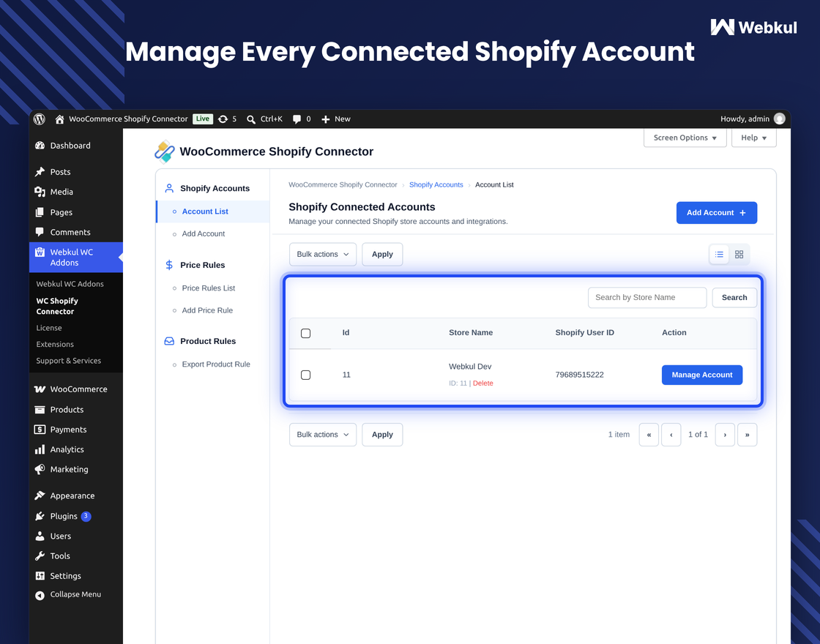Go to first page of pagination
The width and height of the screenshot is (820, 644).
(x=649, y=435)
